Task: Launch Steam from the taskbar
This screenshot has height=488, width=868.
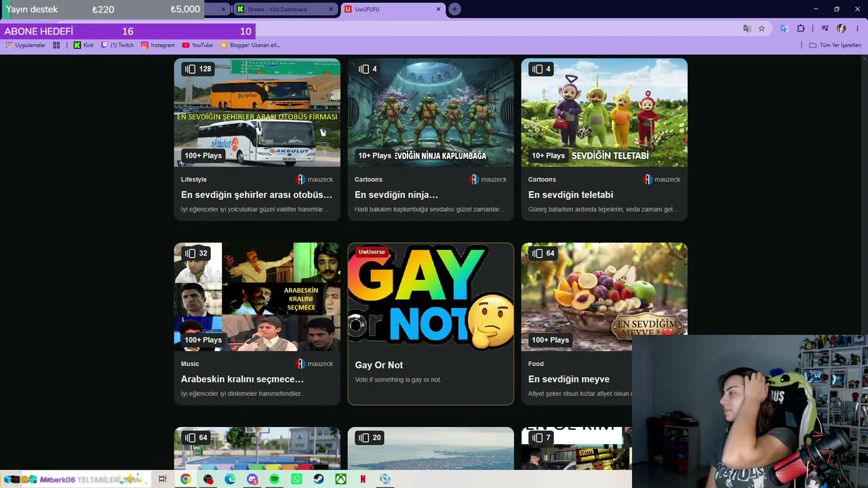Action: [318, 479]
